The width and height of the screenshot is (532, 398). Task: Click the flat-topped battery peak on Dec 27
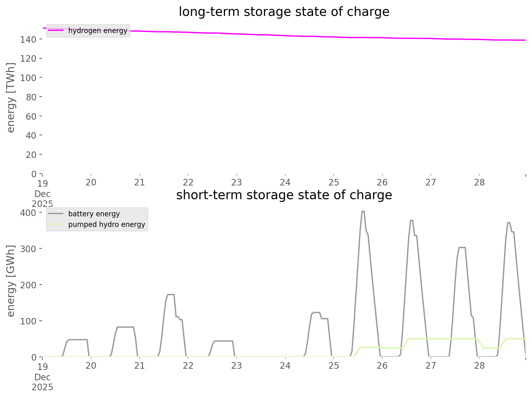point(462,248)
